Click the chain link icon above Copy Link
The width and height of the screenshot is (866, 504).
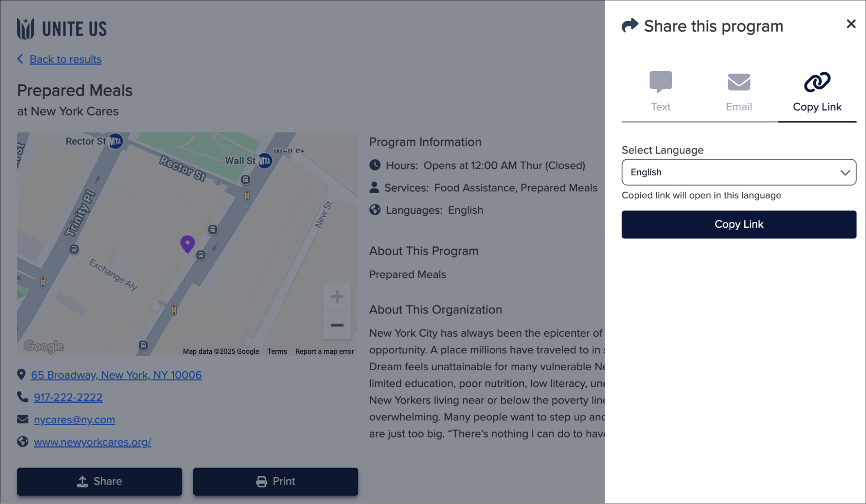817,81
